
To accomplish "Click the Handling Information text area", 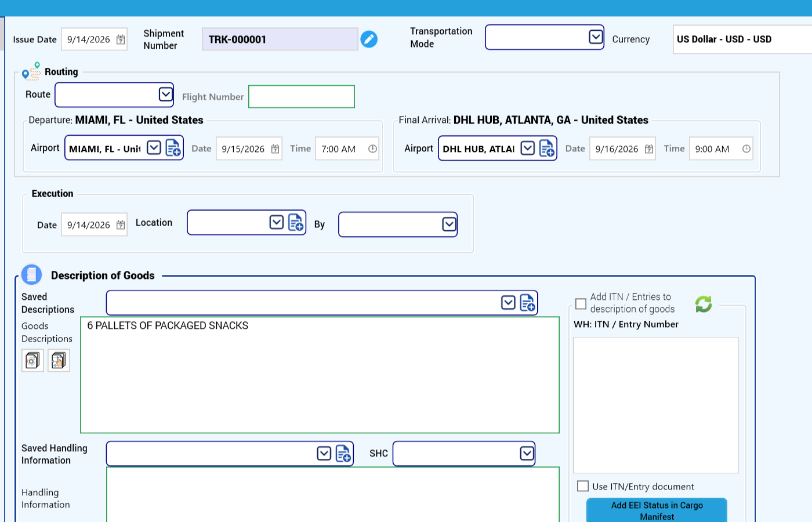I will click(333, 494).
